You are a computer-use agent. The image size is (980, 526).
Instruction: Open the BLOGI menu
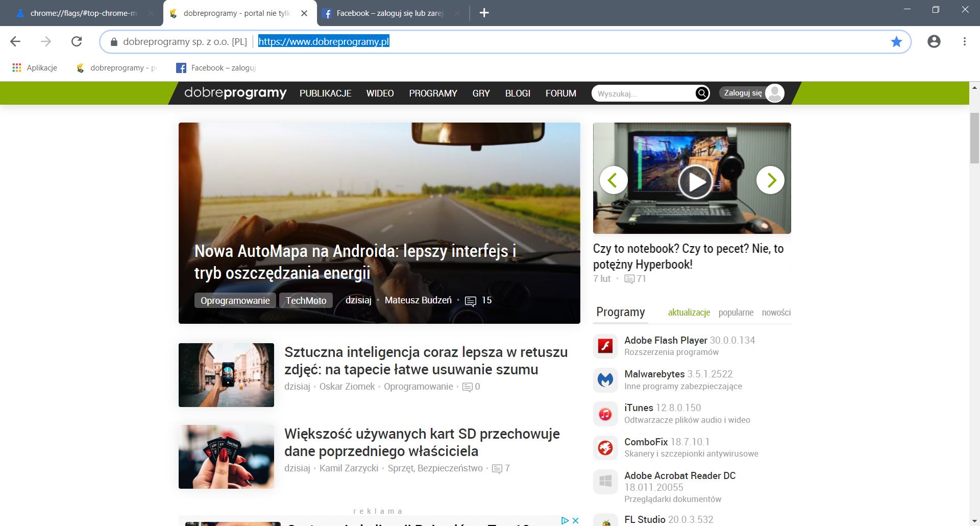click(518, 93)
